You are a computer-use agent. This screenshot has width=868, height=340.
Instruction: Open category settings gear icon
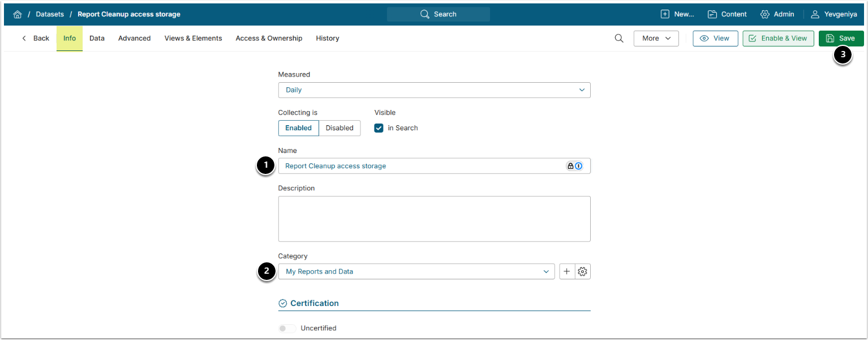(583, 272)
